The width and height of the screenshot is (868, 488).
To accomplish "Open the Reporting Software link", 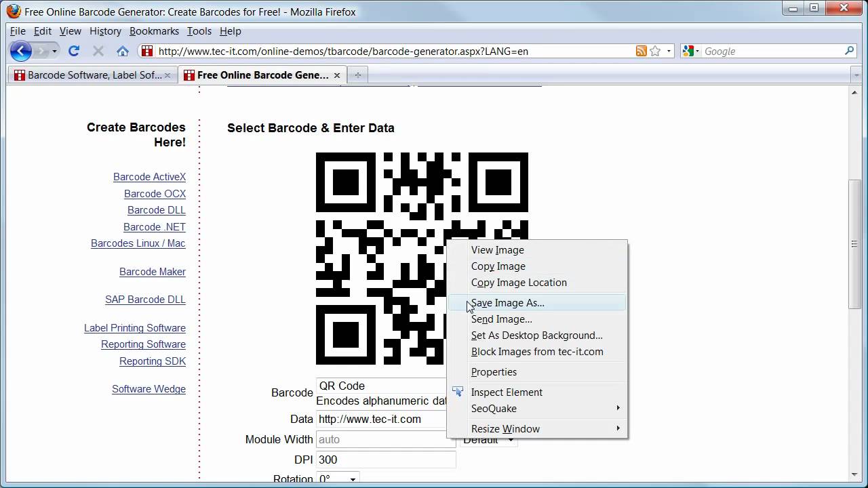I will point(143,344).
